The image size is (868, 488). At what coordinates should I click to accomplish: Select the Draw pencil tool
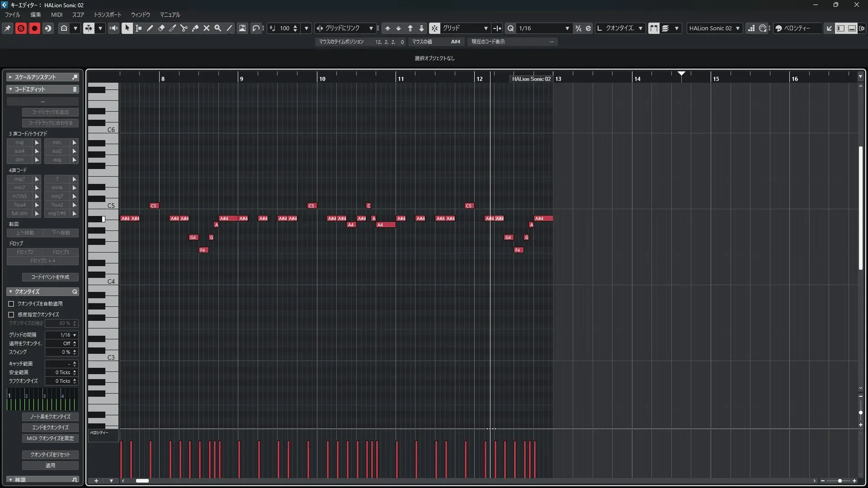pos(150,28)
